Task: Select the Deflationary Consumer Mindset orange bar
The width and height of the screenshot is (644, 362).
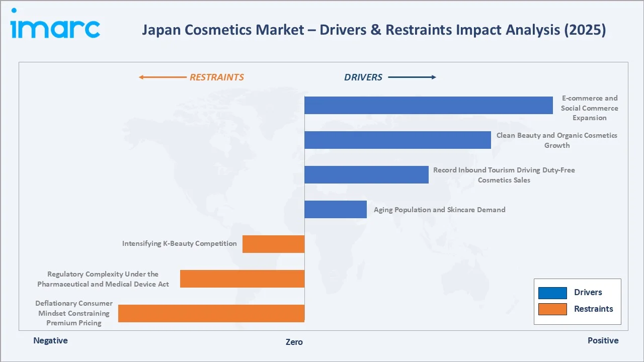Action: pos(211,313)
